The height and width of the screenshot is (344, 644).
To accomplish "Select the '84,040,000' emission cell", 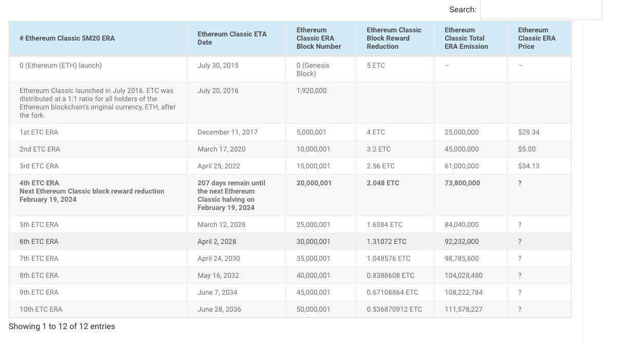I will coord(471,224).
